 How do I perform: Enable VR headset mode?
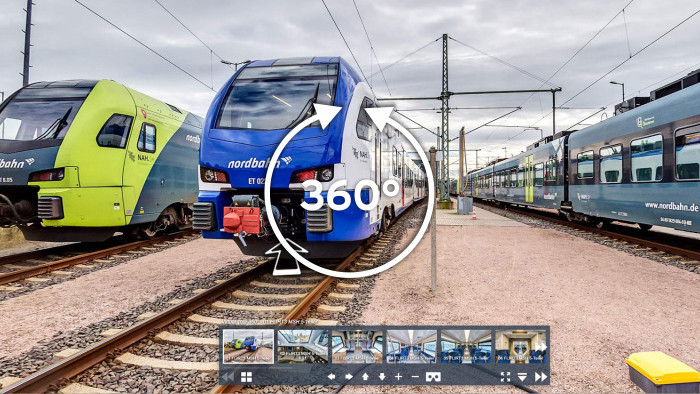[x=433, y=377]
